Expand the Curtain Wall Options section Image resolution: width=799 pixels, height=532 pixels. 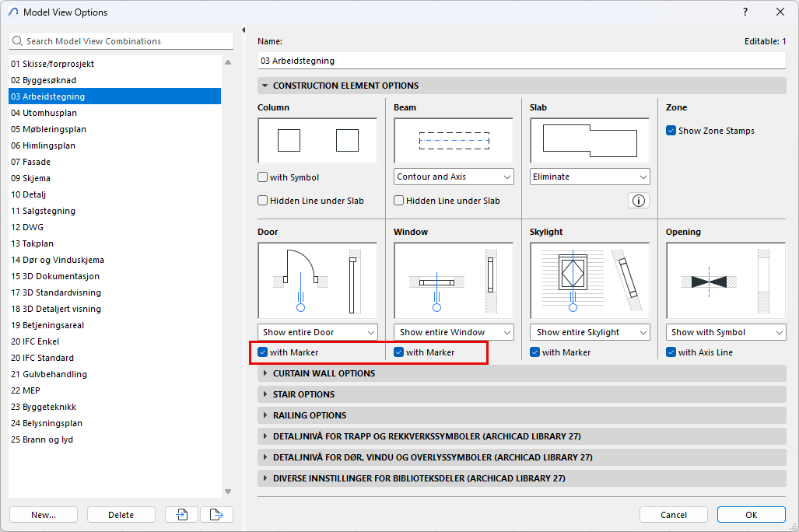(324, 373)
